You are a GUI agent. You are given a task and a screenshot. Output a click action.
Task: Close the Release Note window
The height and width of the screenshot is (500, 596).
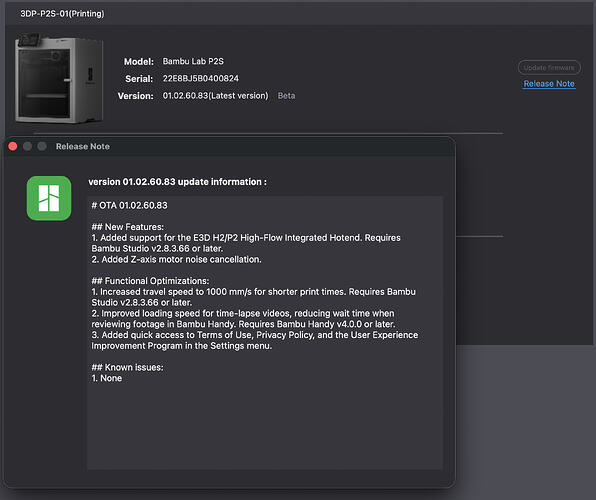[13, 146]
